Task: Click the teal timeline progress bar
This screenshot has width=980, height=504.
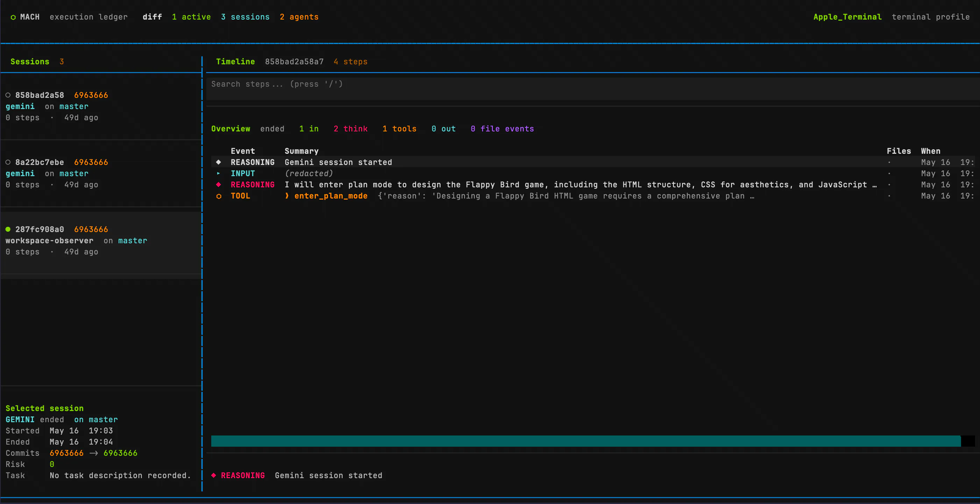Action: 586,441
